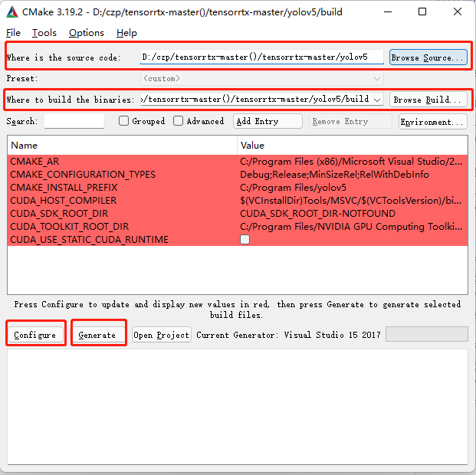Click the $(VCInstallDir)Tools/MSVC value
The height and width of the screenshot is (475, 476).
pyautogui.click(x=351, y=201)
